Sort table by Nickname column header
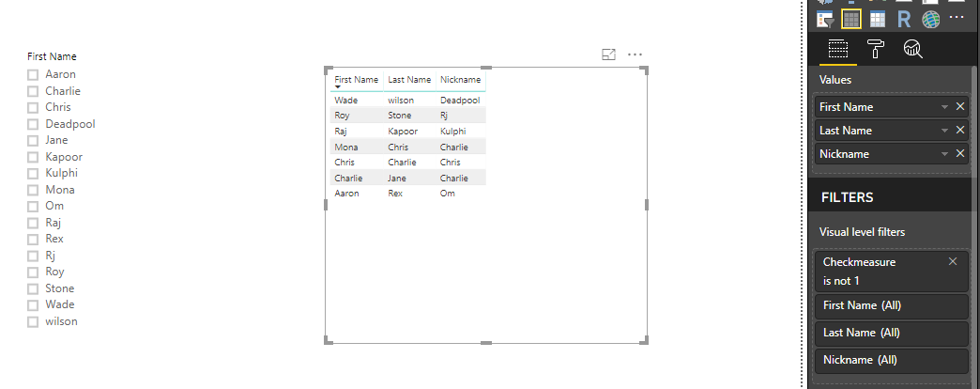Image resolution: width=980 pixels, height=389 pixels. [461, 80]
